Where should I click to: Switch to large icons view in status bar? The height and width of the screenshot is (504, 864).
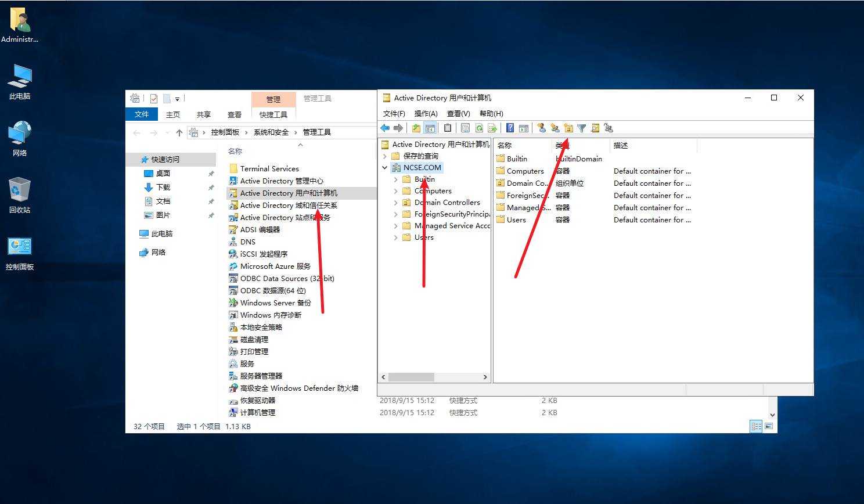click(769, 426)
